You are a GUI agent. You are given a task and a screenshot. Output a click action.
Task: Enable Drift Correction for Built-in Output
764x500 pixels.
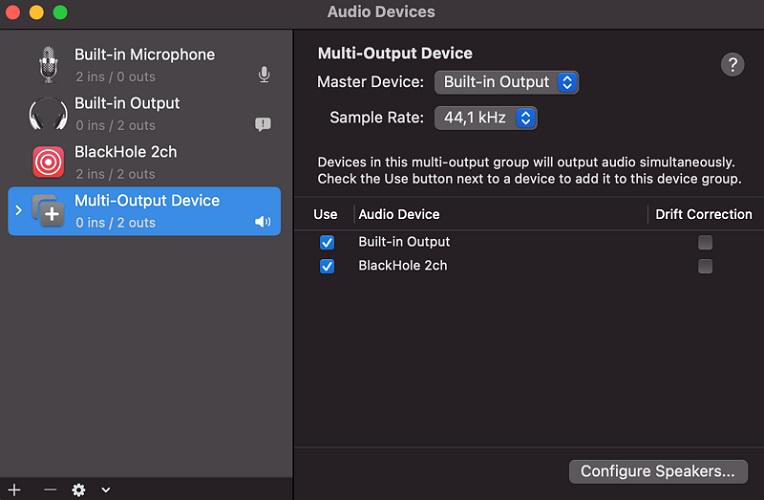coord(705,242)
